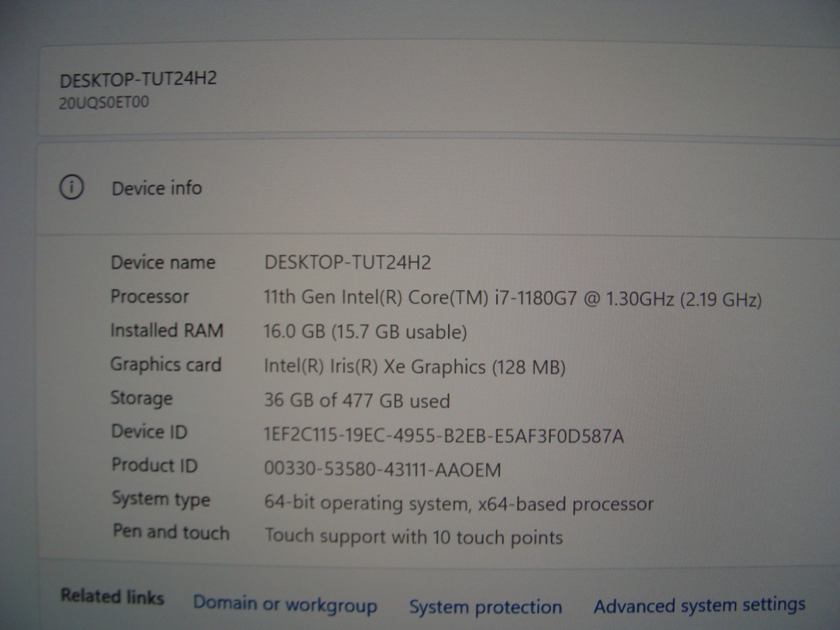Select the Device ID value 1EF2C115-19EC
840x630 pixels.
444,435
